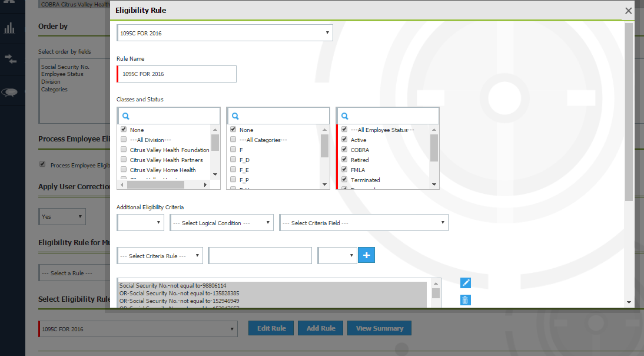Image resolution: width=644 pixels, height=356 pixels.
Task: Open the Select Criteria Field dropdown
Action: pos(363,223)
